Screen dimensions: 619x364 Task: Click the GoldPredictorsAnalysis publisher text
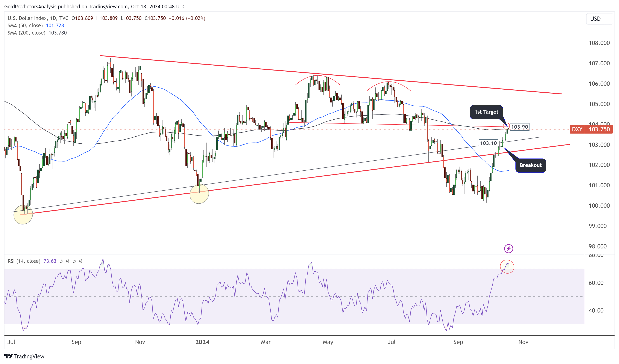point(30,7)
